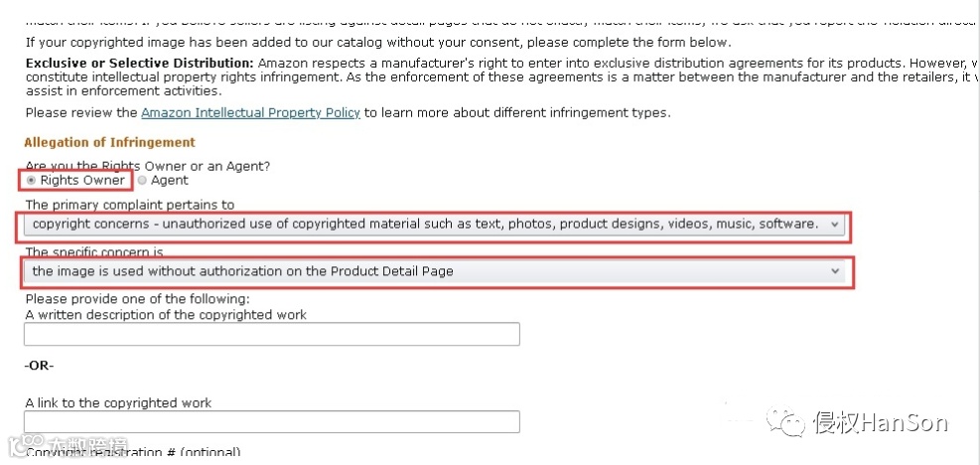This screenshot has height=465, width=980.
Task: Click the arrow on the specific concern dropdown
Action: click(x=834, y=271)
